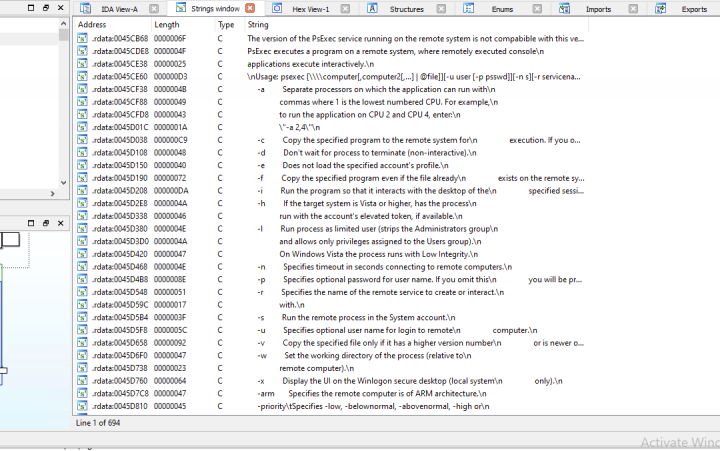Select the string icon at .rdata:0045D038
The image size is (720, 451).
[82, 140]
